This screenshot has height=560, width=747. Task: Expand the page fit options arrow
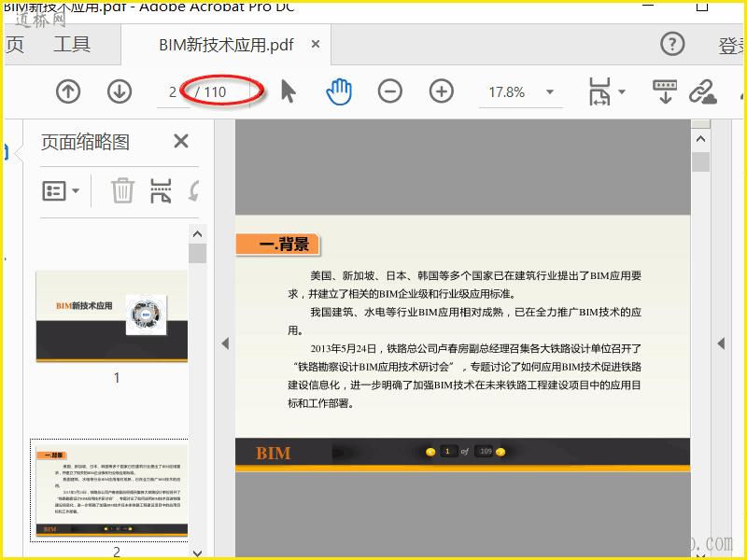622,91
